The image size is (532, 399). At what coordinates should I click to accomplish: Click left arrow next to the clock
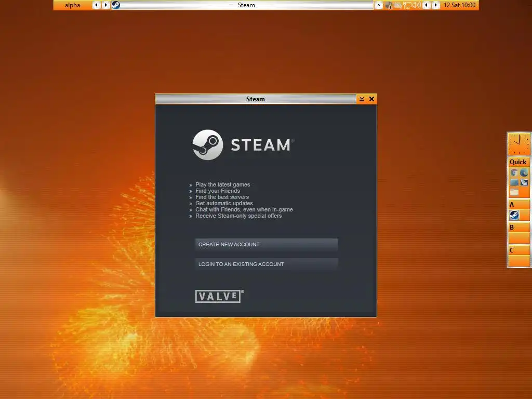tap(427, 5)
